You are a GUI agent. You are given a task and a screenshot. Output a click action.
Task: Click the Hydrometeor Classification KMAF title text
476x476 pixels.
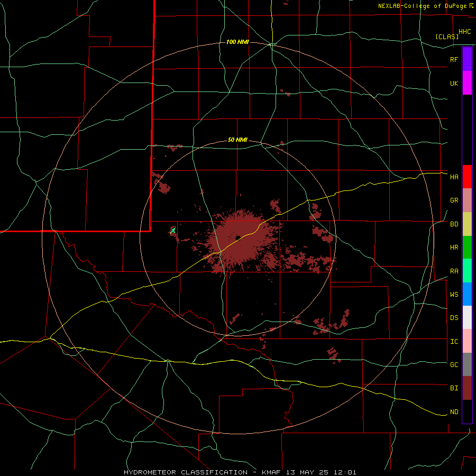coord(240,472)
